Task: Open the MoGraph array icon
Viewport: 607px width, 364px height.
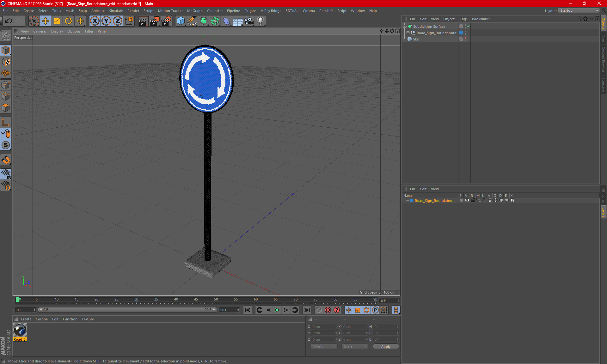Action: point(215,21)
